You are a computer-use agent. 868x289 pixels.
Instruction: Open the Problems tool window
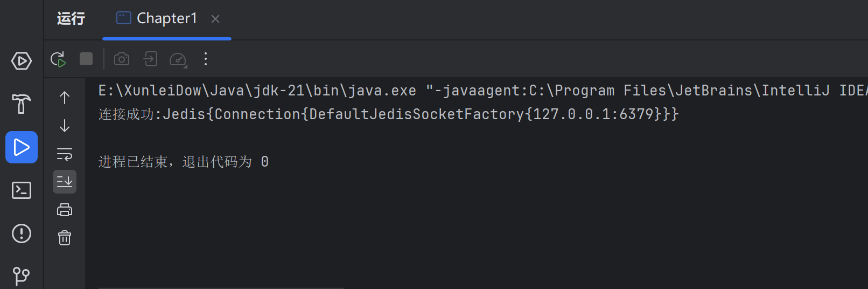(x=22, y=233)
